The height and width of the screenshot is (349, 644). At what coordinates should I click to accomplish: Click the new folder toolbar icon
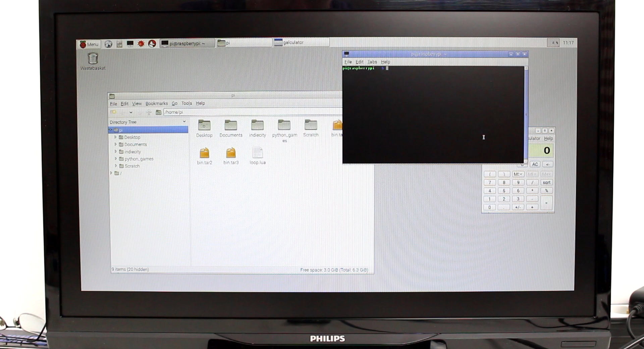click(113, 112)
